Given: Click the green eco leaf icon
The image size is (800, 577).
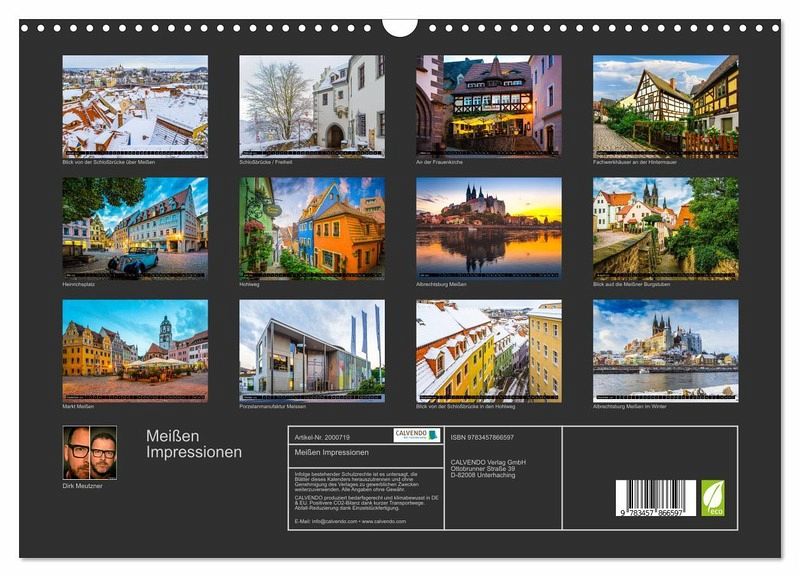Looking at the screenshot, I should [712, 498].
